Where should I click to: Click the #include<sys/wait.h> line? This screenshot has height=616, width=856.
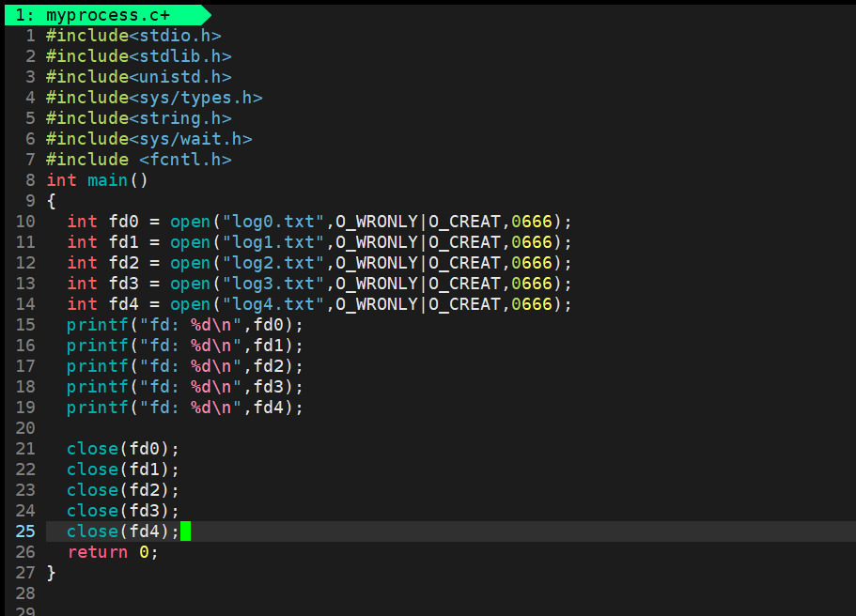click(149, 139)
